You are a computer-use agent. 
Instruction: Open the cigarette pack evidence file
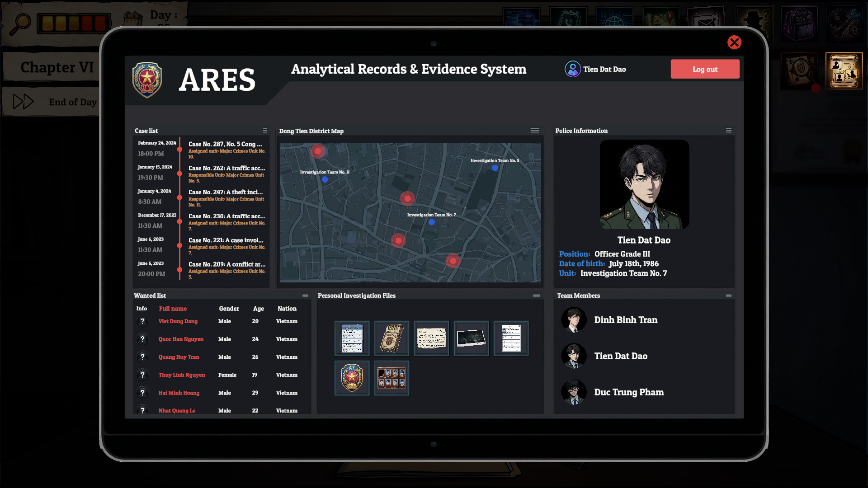pos(392,338)
